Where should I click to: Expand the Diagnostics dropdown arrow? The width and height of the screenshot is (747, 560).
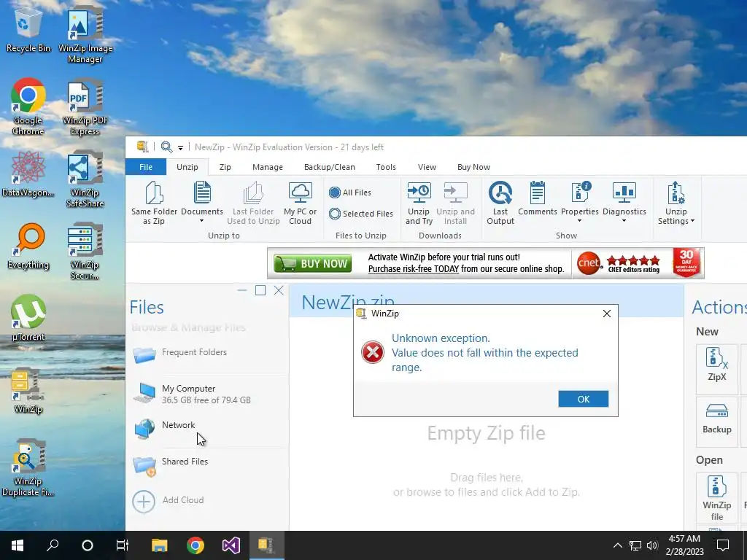click(624, 220)
